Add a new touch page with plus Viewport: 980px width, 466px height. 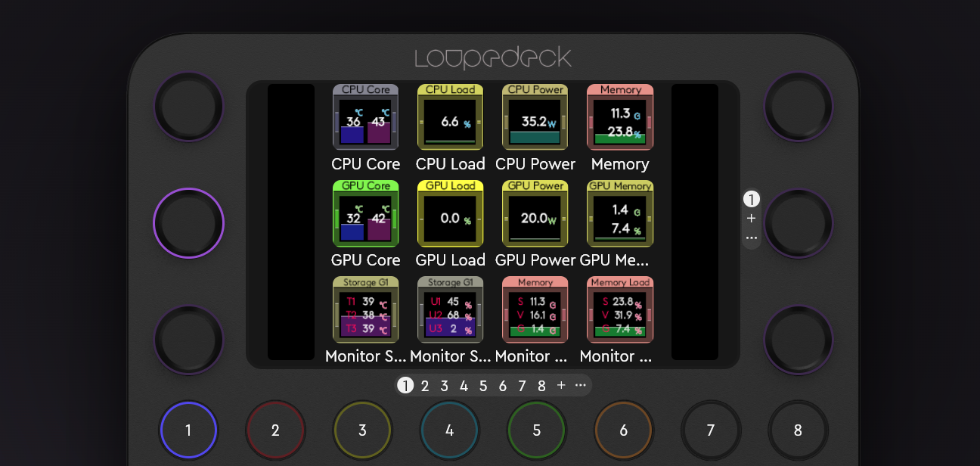click(x=561, y=386)
